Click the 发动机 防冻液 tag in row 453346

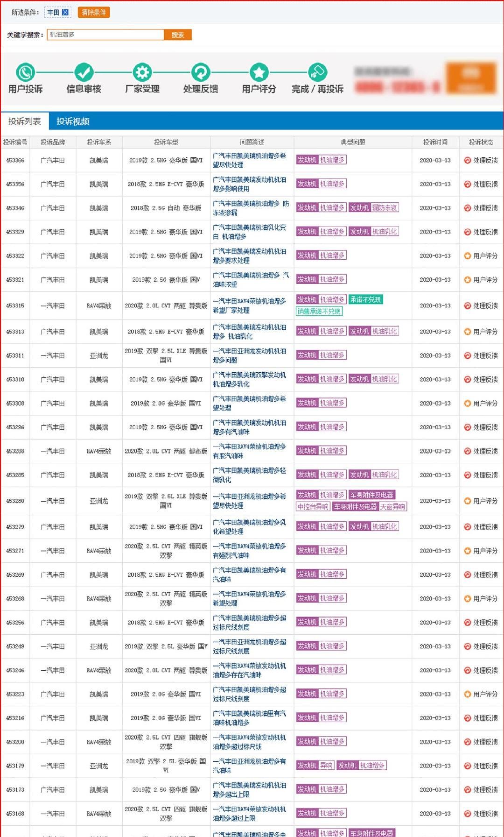click(x=373, y=207)
